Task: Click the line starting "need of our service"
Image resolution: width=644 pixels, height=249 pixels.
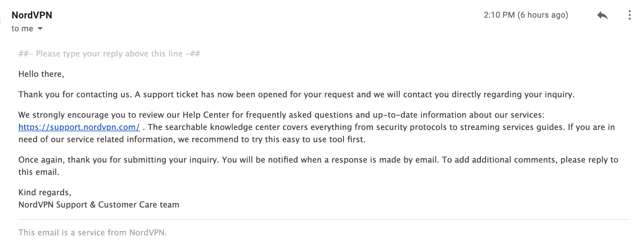Action: pyautogui.click(x=192, y=139)
